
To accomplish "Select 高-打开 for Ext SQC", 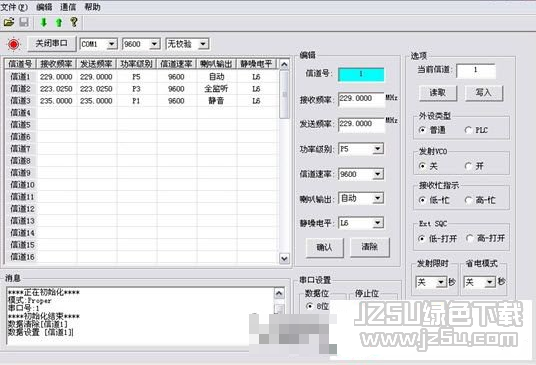I will [x=470, y=238].
